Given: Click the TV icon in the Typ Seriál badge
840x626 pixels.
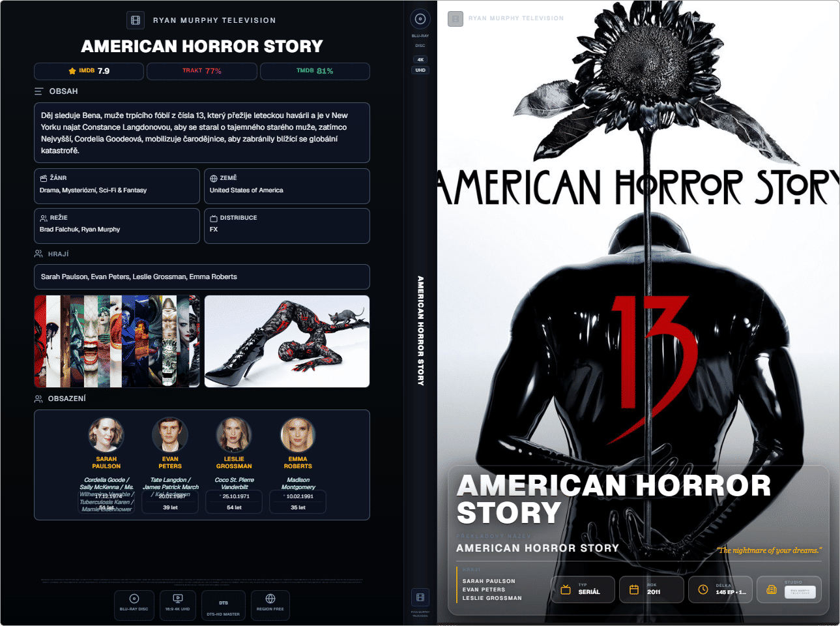Looking at the screenshot, I should point(566,589).
